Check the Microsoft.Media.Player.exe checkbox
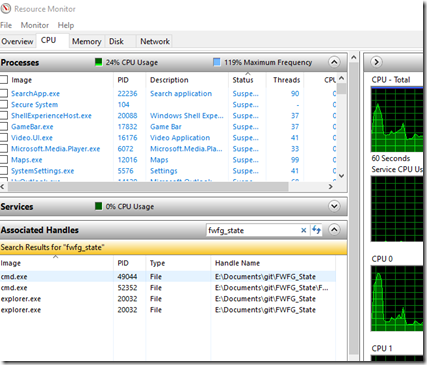Viewport: 427px width, 365px height. coord(4,149)
